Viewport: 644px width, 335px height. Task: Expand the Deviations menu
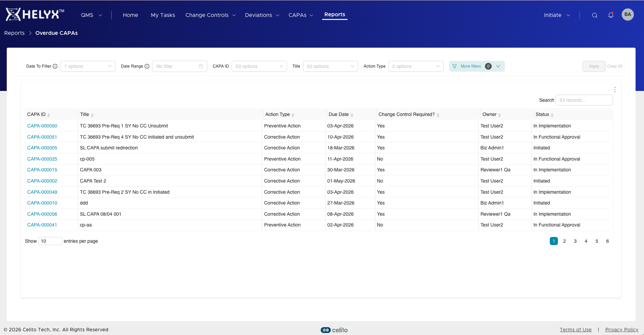pos(262,15)
